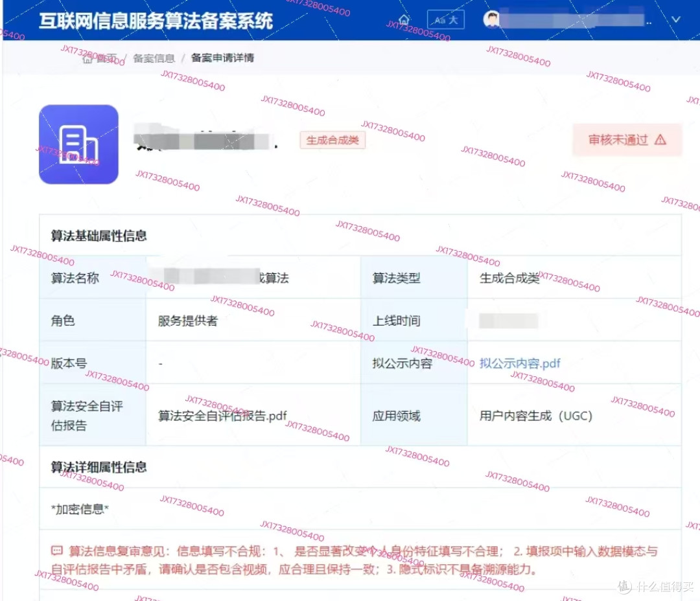Click 互联网信息服务算法备案系统 header title
Viewport: 700px width, 601px height.
pos(156,21)
